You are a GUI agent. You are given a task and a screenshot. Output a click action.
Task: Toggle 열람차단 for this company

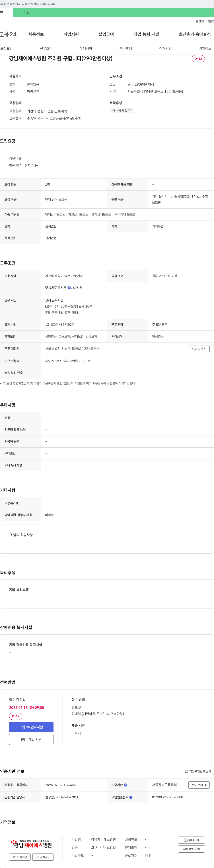(x=43, y=857)
